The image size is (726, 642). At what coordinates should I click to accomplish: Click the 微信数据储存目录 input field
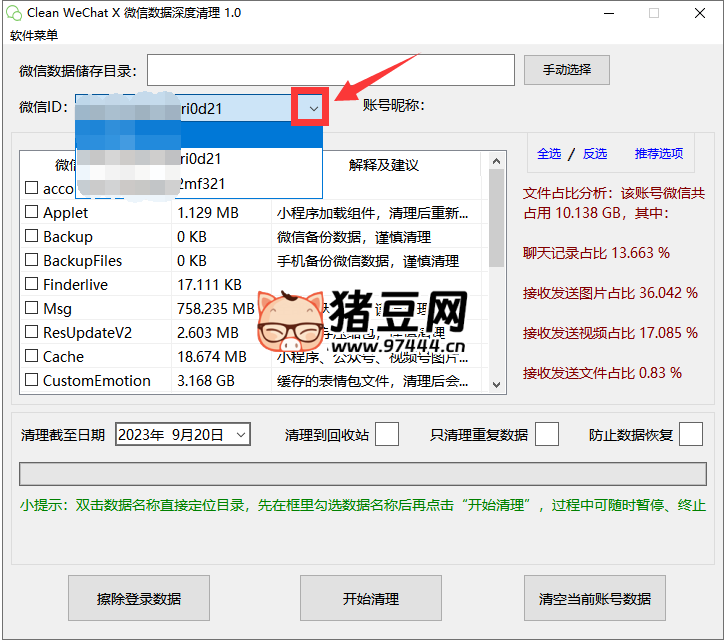pyautogui.click(x=331, y=70)
